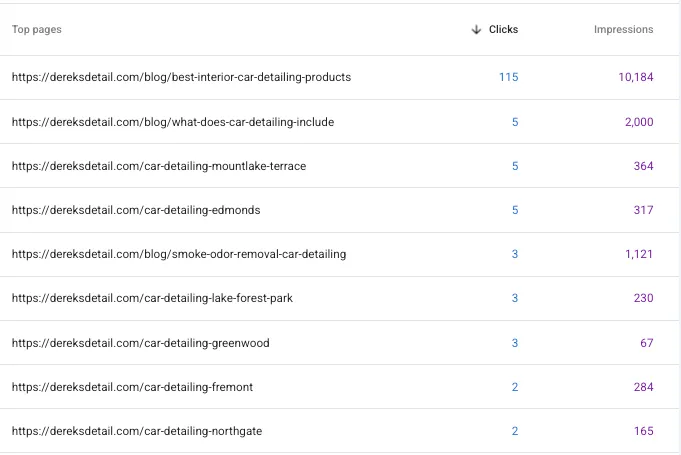Click clicks value 3 in greenwood row
The image size is (681, 455).
point(515,343)
